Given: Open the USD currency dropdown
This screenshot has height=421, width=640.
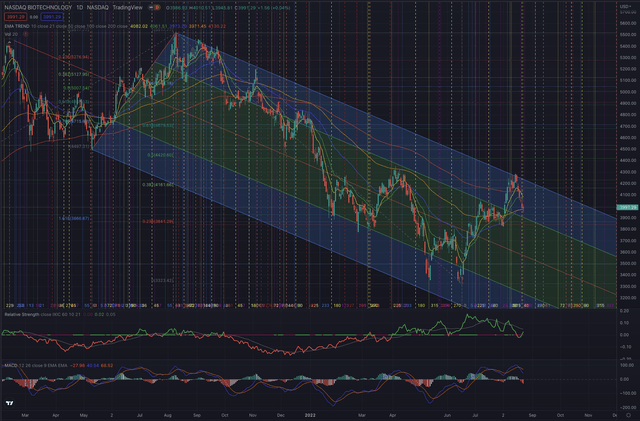Looking at the screenshot, I should (x=625, y=6).
